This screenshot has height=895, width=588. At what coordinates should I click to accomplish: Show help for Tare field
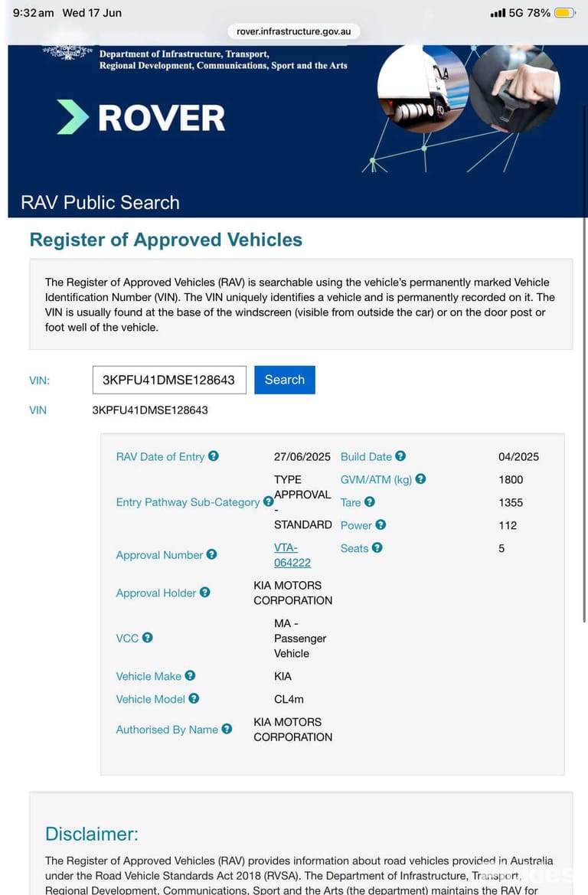(370, 501)
